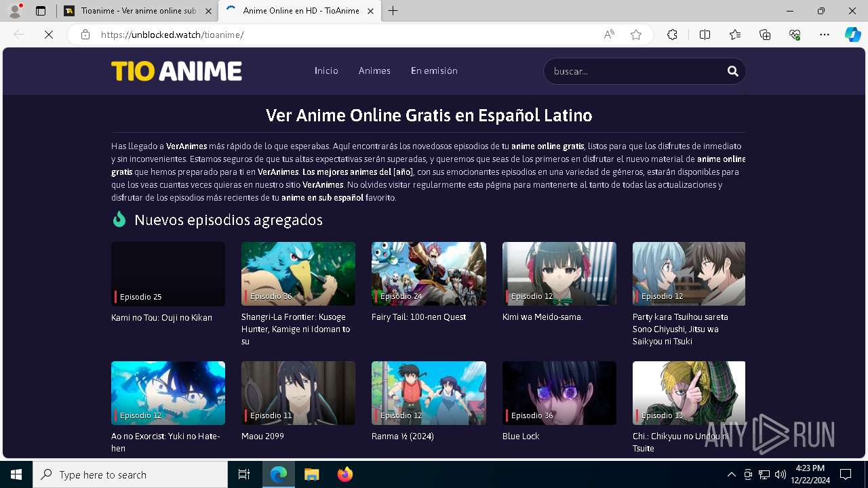Open the volume control tray icon
Screen dimensions: 868x488
[780, 474]
